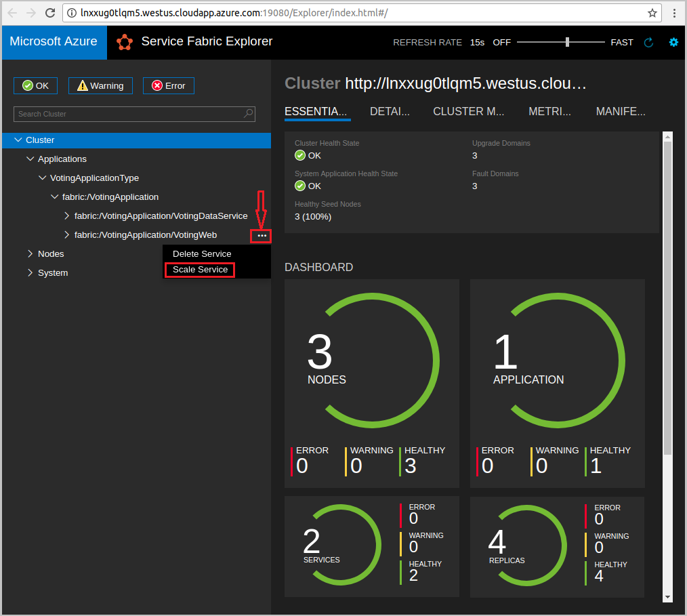Toggle the Warning health filter
The width and height of the screenshot is (687, 616).
pos(100,85)
